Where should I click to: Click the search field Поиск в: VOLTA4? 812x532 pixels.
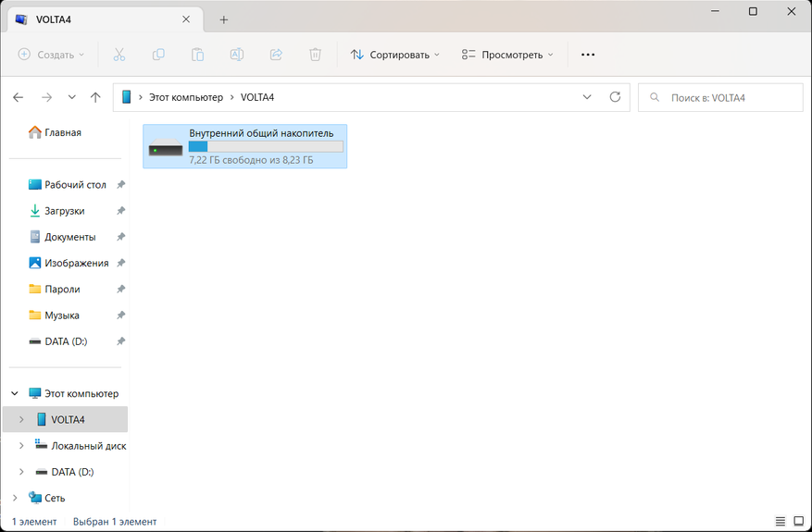pos(720,97)
